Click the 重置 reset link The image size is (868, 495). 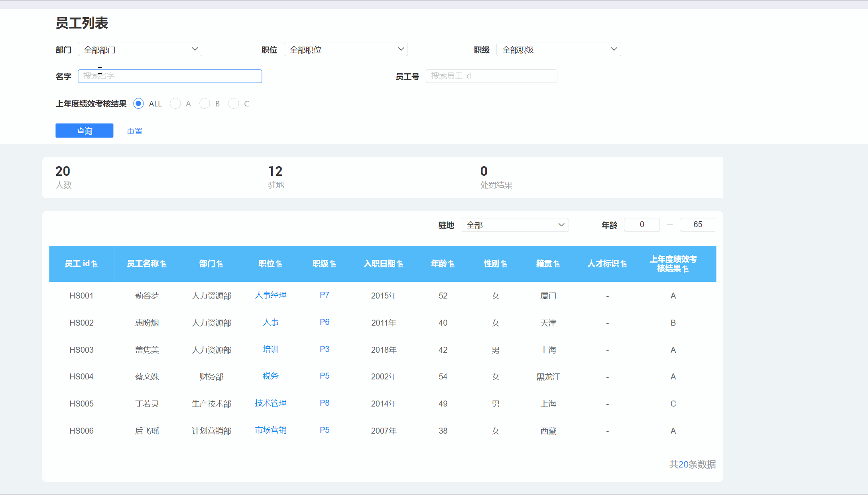[134, 131]
